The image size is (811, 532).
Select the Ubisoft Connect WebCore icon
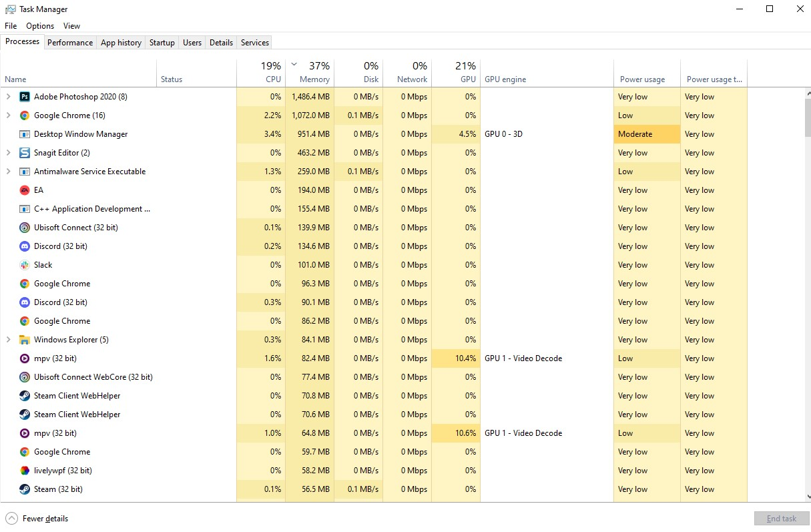tap(25, 377)
